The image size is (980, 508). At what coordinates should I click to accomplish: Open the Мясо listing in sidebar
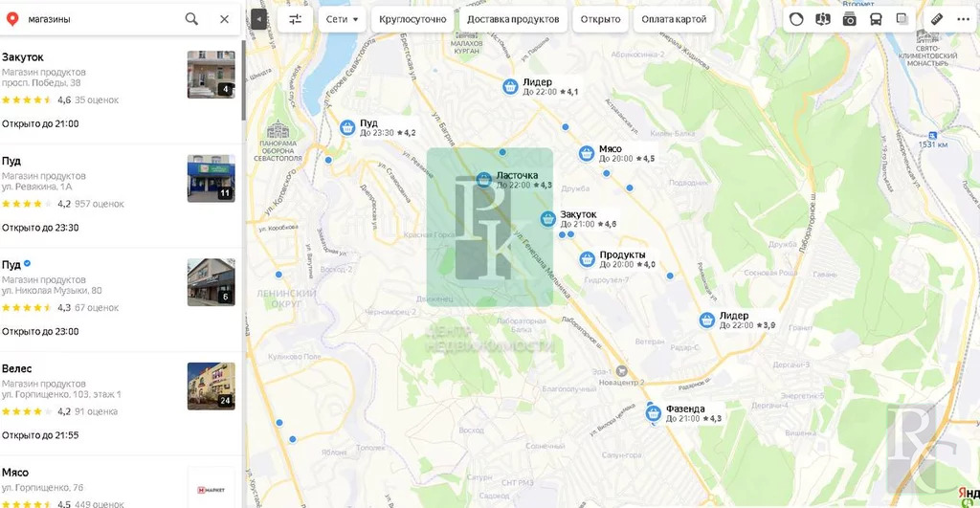[15, 473]
